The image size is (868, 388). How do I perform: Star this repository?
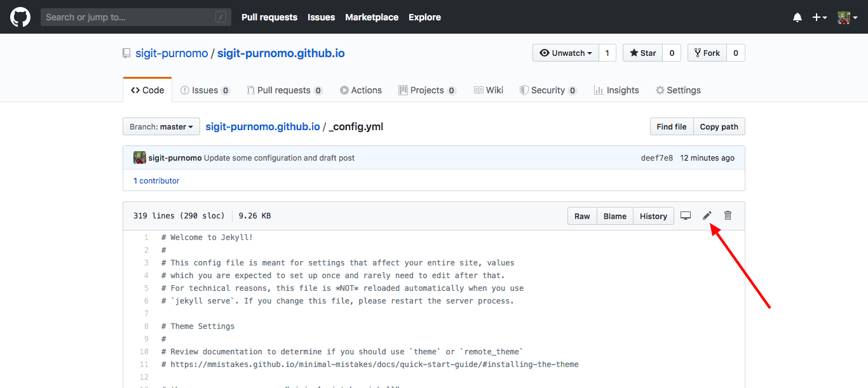[x=642, y=53]
